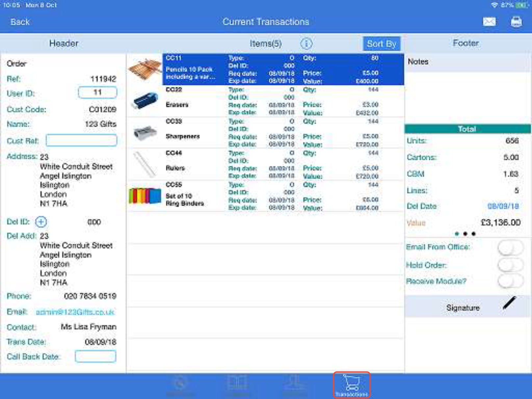Tap the signature pen icon
The image size is (532, 399).
(509, 303)
